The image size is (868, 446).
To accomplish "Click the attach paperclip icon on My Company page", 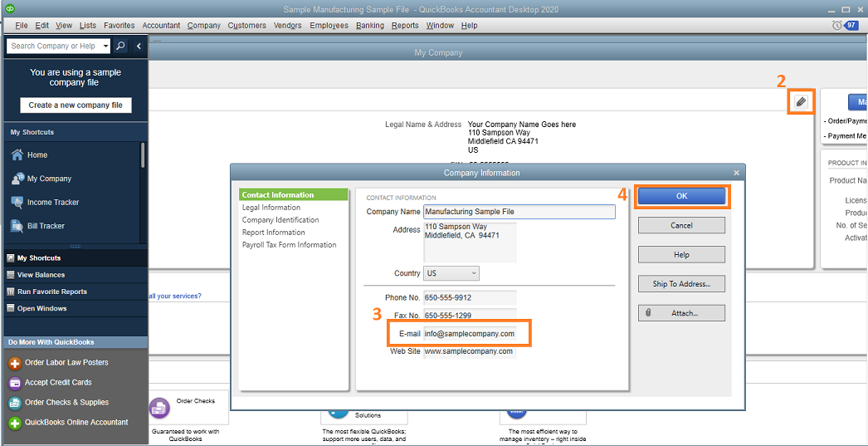I will pyautogui.click(x=801, y=101).
